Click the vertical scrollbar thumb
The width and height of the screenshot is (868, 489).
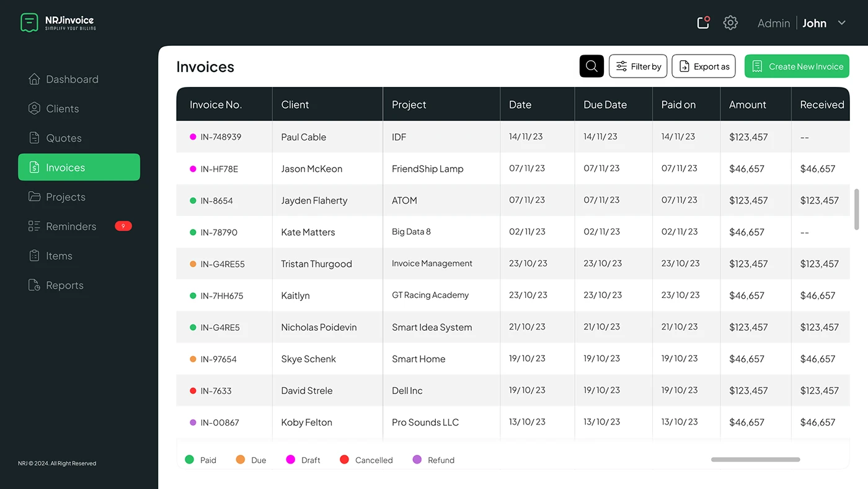[x=857, y=209]
